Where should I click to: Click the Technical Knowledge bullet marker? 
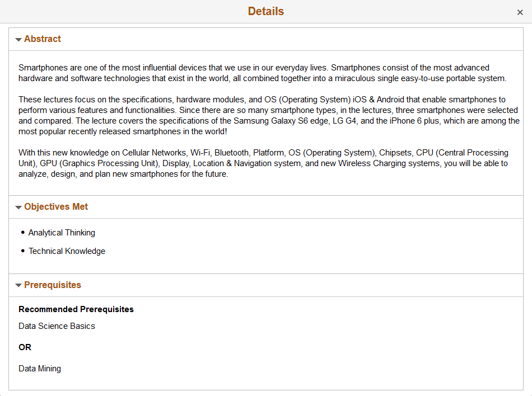pos(22,250)
